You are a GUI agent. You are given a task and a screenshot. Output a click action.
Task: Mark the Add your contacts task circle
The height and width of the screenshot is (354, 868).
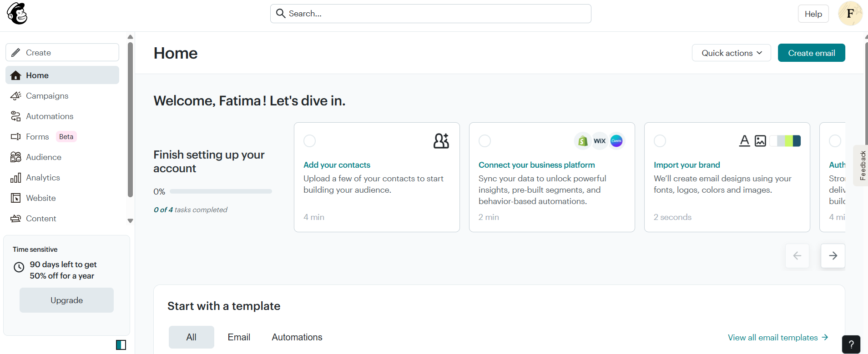tap(309, 141)
